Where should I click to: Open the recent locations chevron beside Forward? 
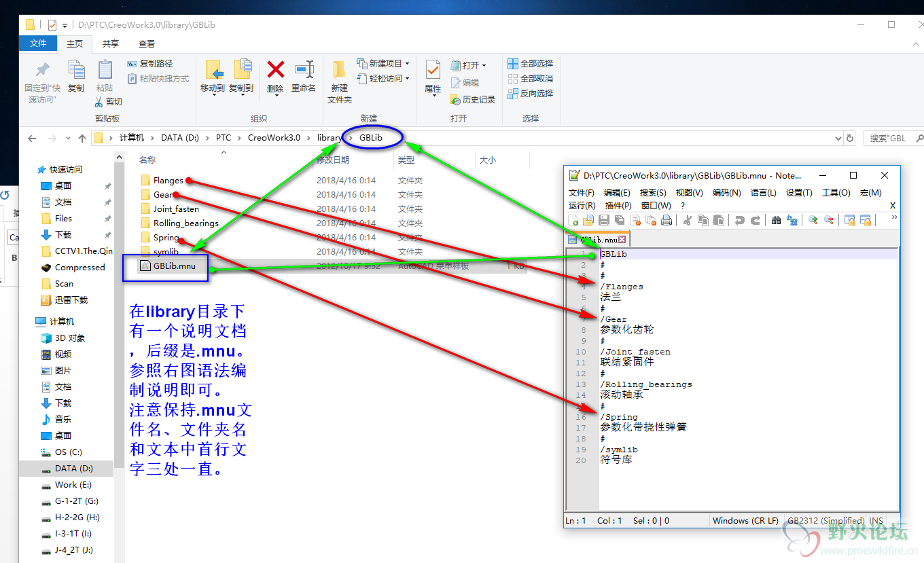click(69, 139)
